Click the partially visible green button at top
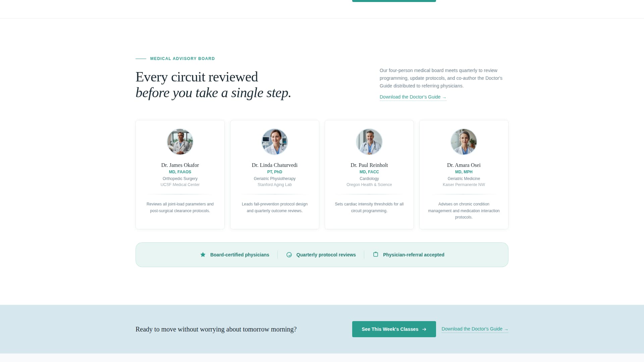Screen dimensions: 644x362 (x=394, y=1)
